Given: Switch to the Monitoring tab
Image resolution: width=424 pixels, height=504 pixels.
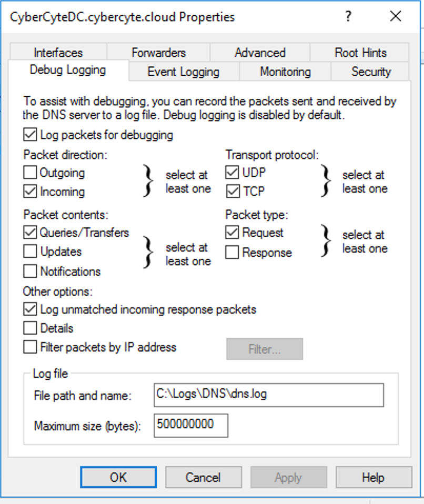Looking at the screenshot, I should click(285, 72).
